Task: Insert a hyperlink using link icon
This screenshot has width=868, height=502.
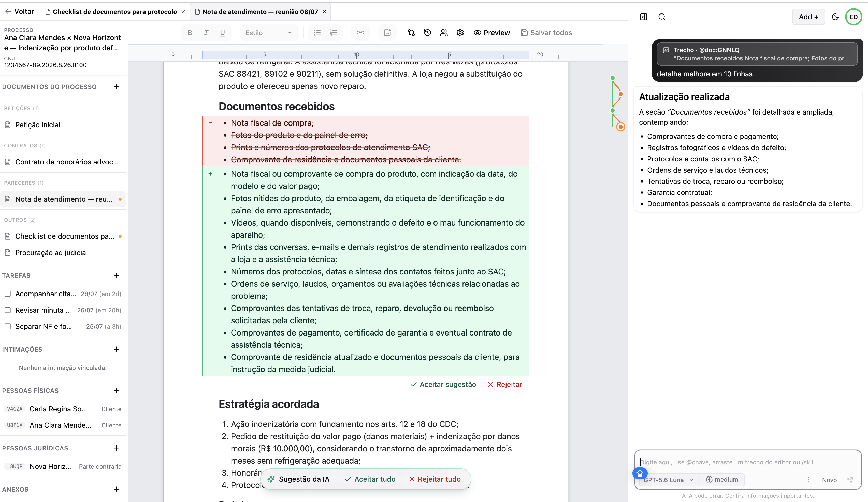Action: coord(360,33)
